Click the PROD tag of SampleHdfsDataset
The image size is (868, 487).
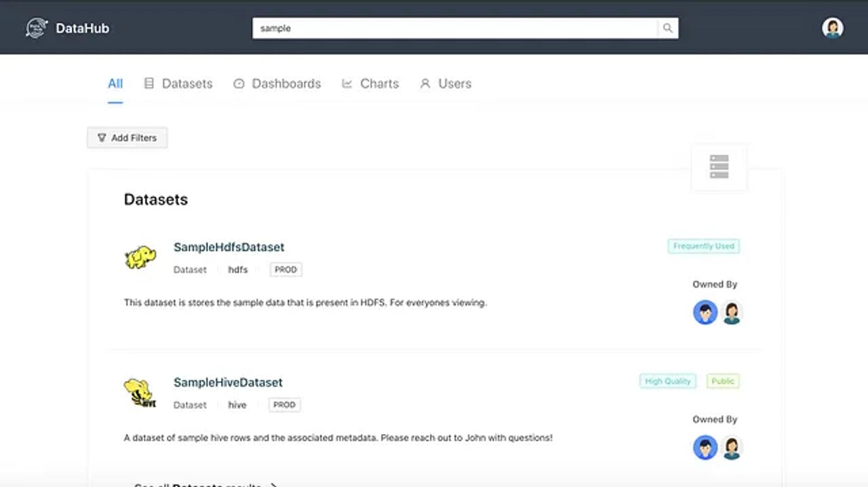tap(286, 270)
